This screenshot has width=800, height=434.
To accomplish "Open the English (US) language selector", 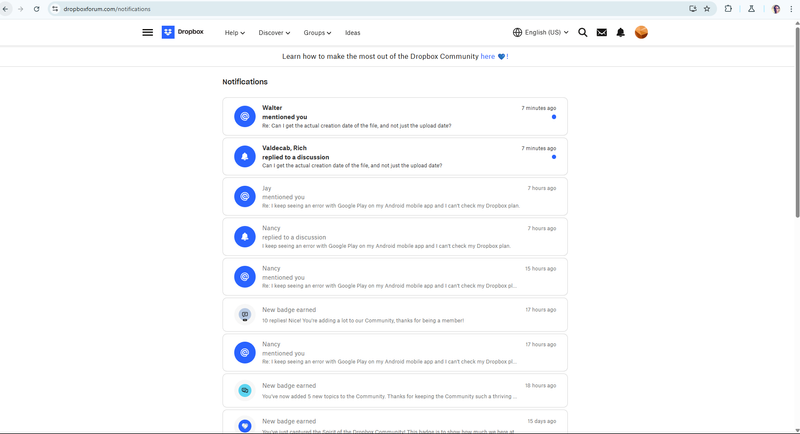I will point(540,32).
